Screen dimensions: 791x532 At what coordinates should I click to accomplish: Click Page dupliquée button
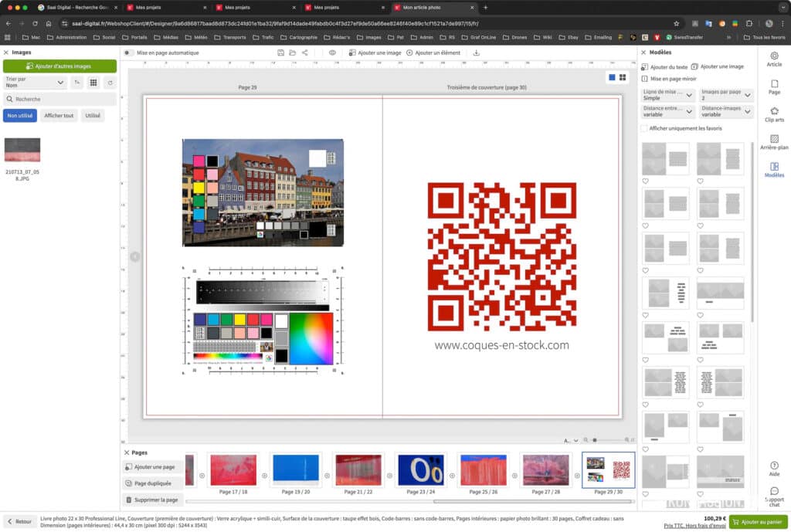[153, 483]
